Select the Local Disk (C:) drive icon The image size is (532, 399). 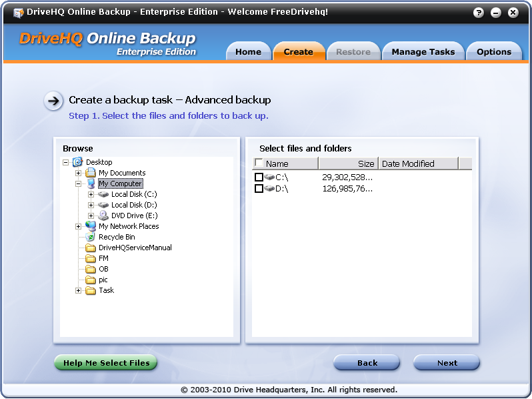click(x=103, y=194)
